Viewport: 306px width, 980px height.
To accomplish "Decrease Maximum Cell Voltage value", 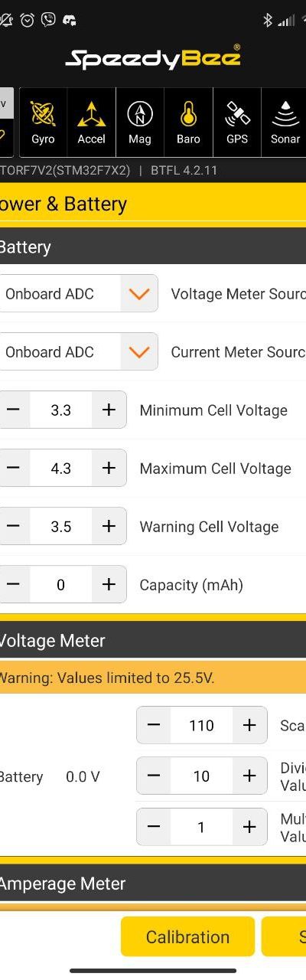I will click(14, 468).
